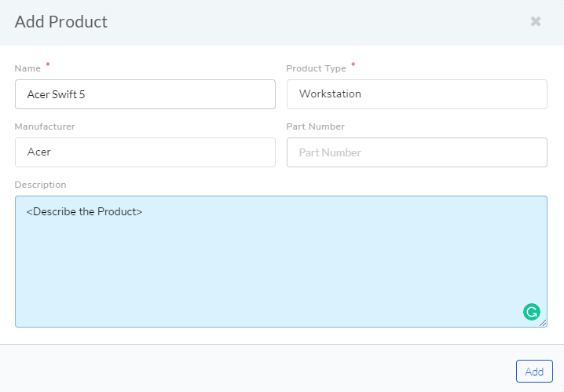
Task: Click the Add button
Action: tap(534, 371)
